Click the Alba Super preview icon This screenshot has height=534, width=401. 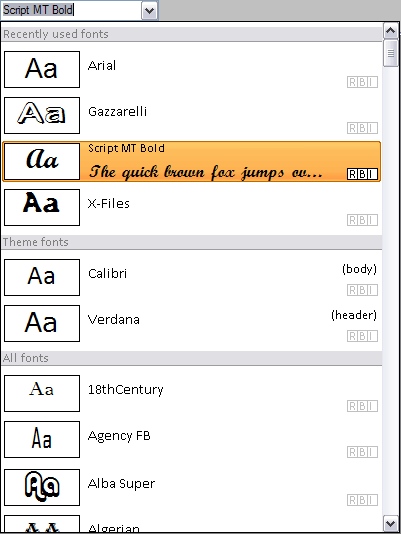[42, 487]
